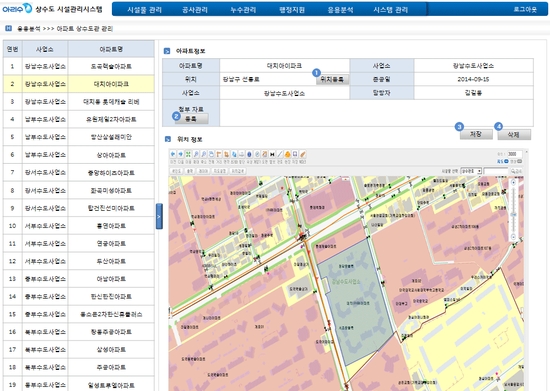Select row 17 삼성아파트
The width and height of the screenshot is (550, 391).
(x=79, y=350)
